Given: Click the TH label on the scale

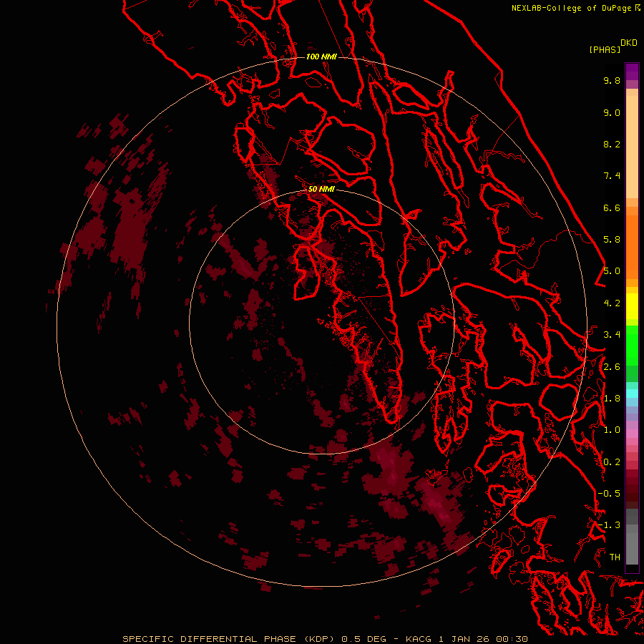Looking at the screenshot, I should pyautogui.click(x=615, y=557).
